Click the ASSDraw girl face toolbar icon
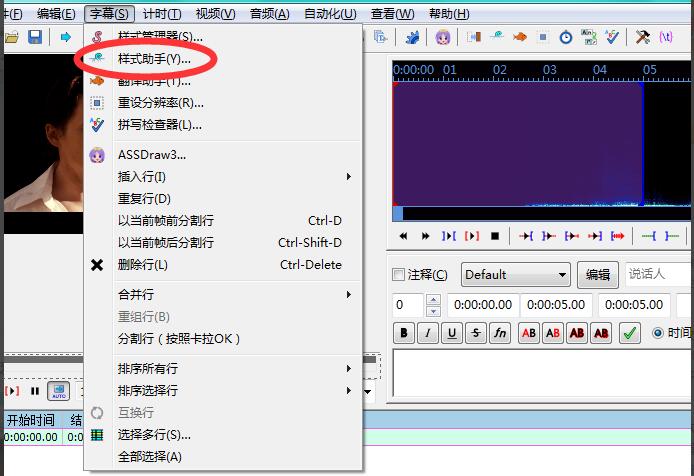The width and height of the screenshot is (694, 476). 443,37
